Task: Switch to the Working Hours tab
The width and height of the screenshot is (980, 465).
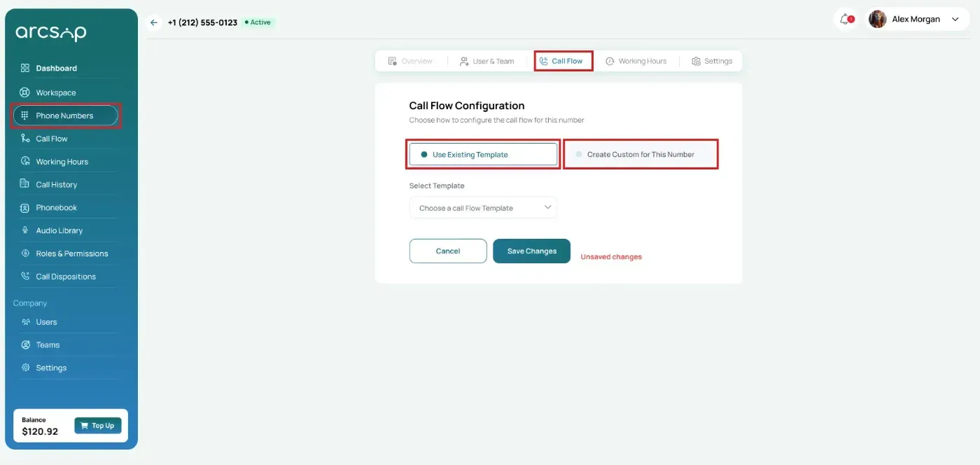Action: point(636,61)
